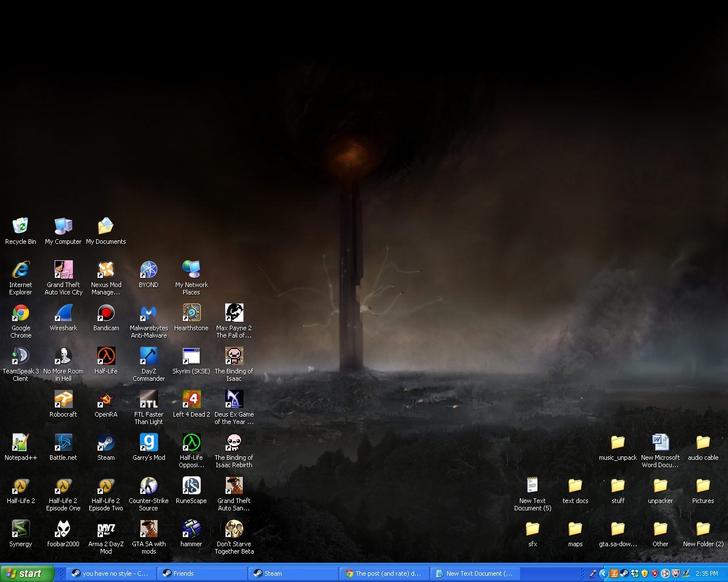Activate the Steam window taskbar button
Screen dimensions: 728x582
pos(293,573)
